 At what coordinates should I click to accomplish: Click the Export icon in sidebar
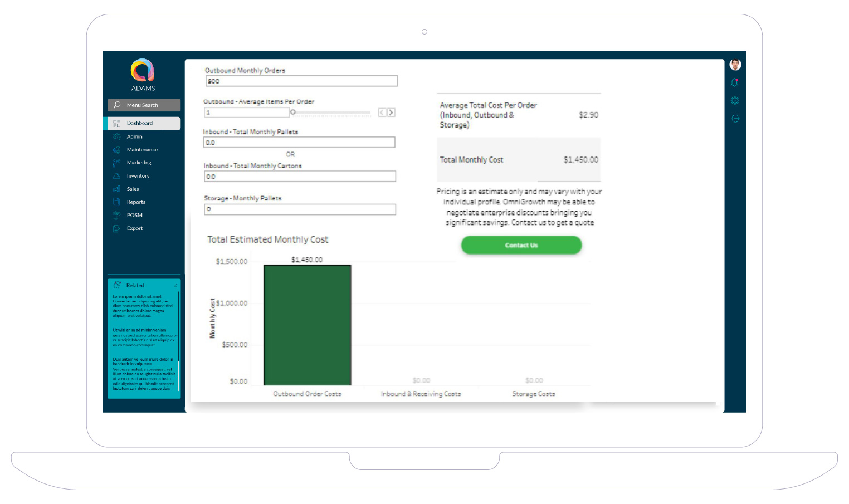point(116,228)
